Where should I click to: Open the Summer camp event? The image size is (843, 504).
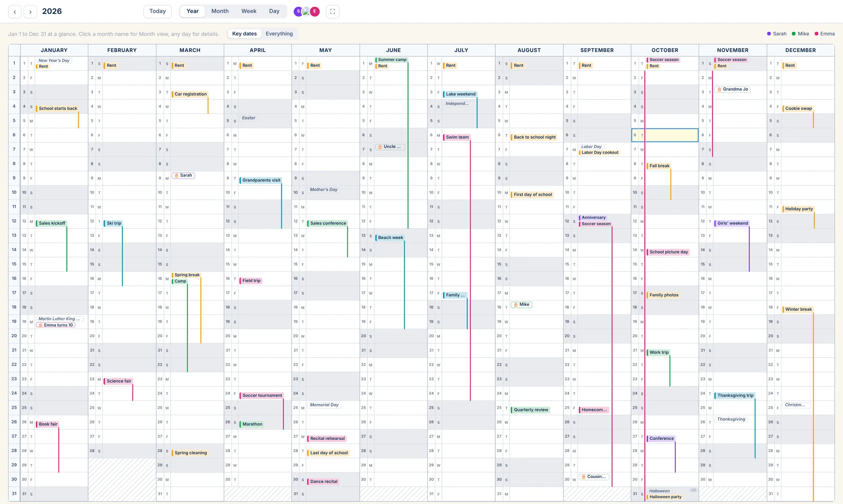click(x=391, y=60)
